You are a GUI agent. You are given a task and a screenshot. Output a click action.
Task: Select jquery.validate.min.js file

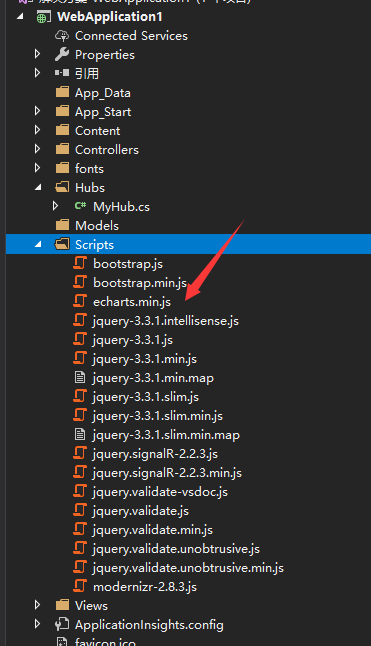point(152,529)
